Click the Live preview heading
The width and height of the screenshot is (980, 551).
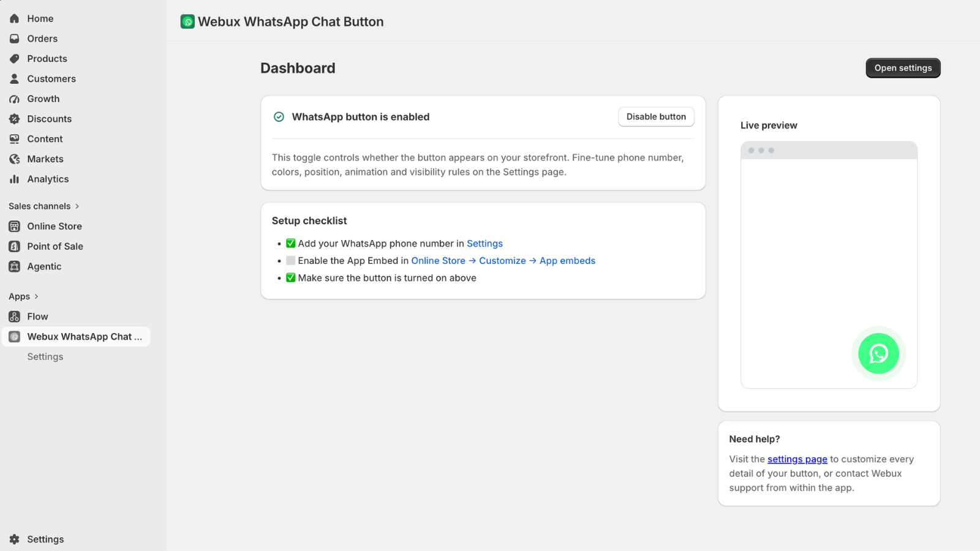(x=769, y=126)
